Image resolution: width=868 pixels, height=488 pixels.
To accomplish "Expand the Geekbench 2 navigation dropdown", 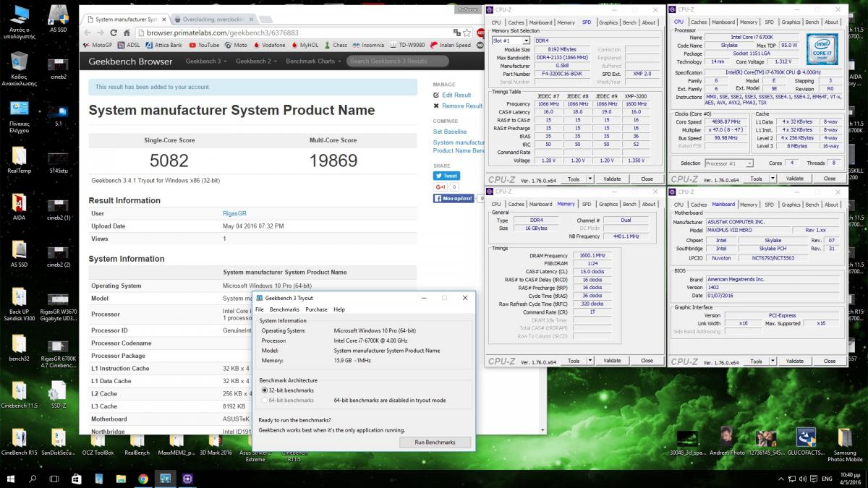I will [x=255, y=61].
